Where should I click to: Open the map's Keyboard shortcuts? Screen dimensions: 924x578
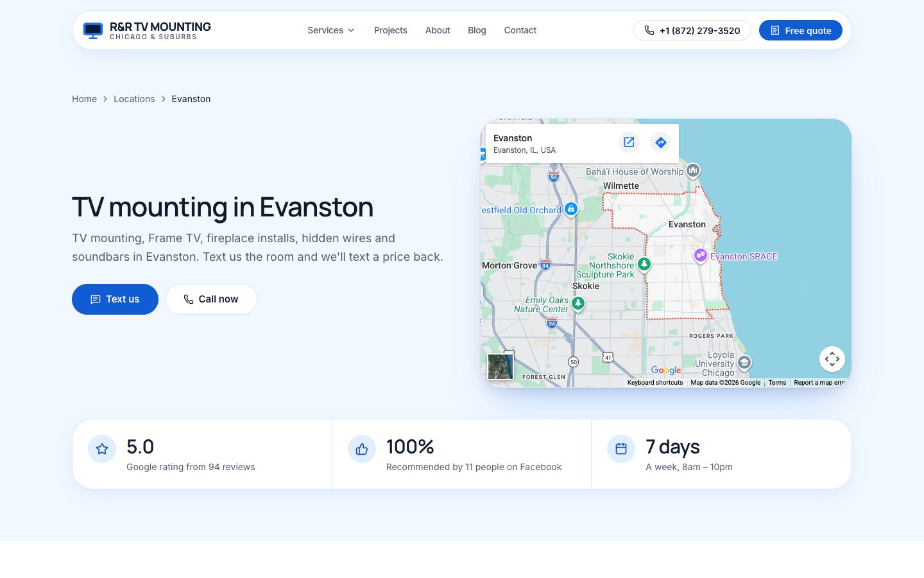click(655, 383)
